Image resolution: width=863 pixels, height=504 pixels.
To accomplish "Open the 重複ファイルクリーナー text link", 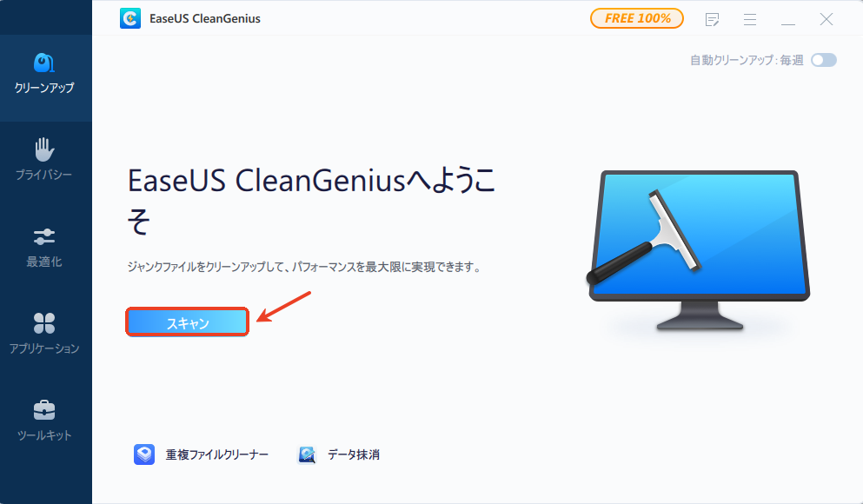I will 217,455.
